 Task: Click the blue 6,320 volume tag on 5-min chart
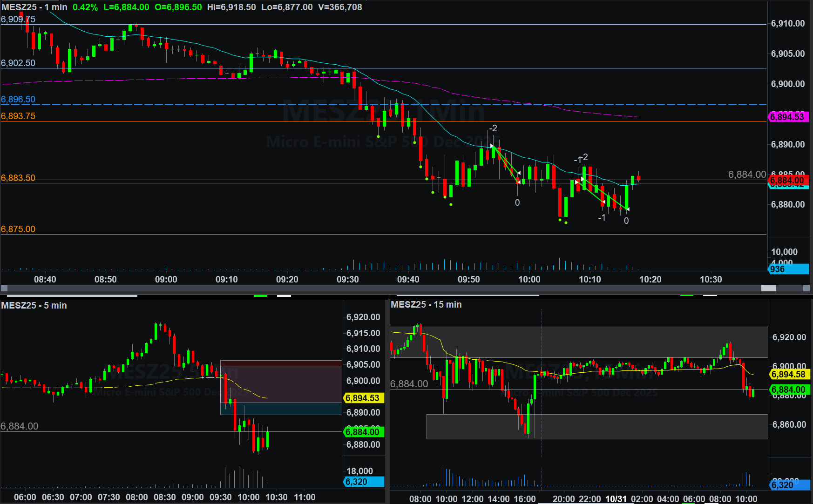tap(363, 482)
